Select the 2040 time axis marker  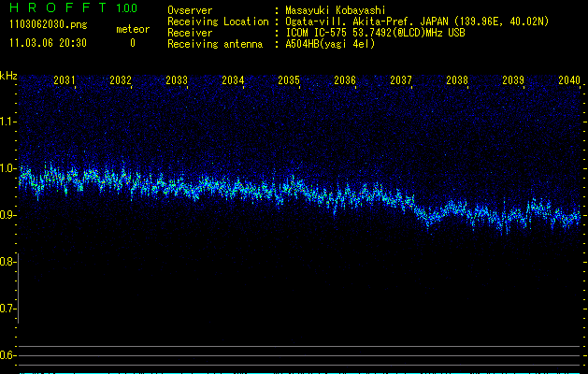[569, 81]
